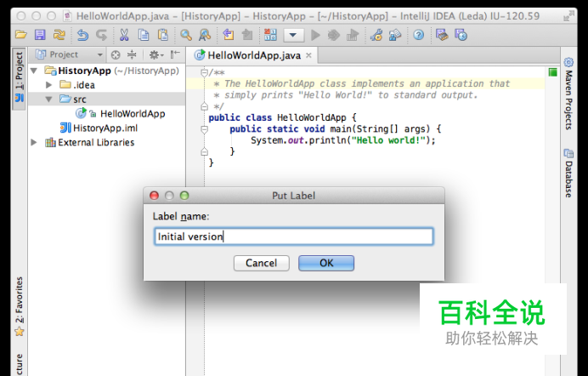Click the last toolbar icon with clock
The height and width of the screenshot is (376, 588).
(x=461, y=35)
